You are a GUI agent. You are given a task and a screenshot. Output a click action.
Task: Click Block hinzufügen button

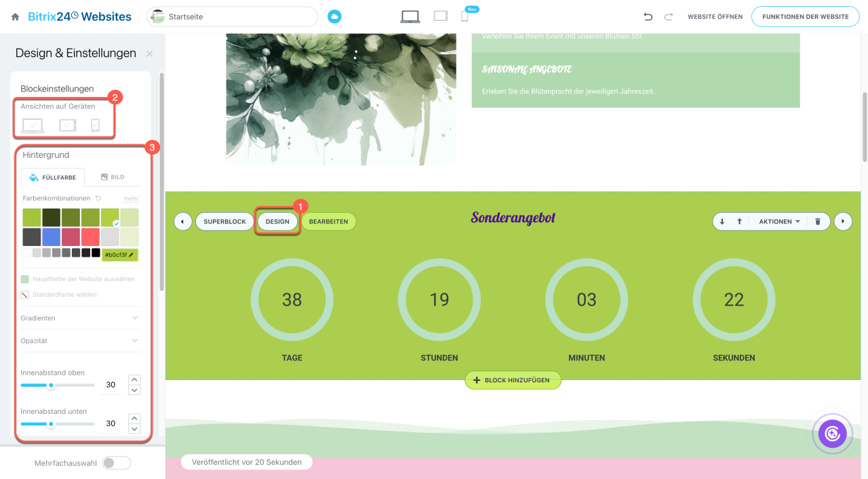(x=513, y=380)
